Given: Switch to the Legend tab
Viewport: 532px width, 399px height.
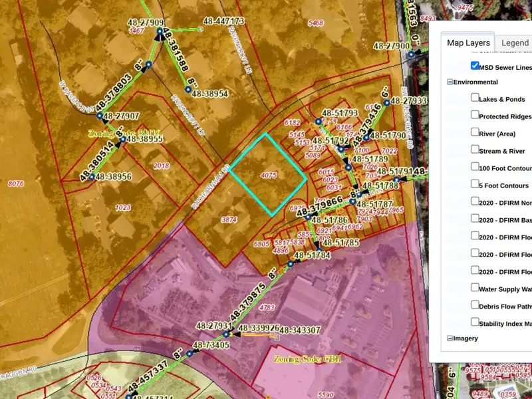Looking at the screenshot, I should (x=515, y=43).
